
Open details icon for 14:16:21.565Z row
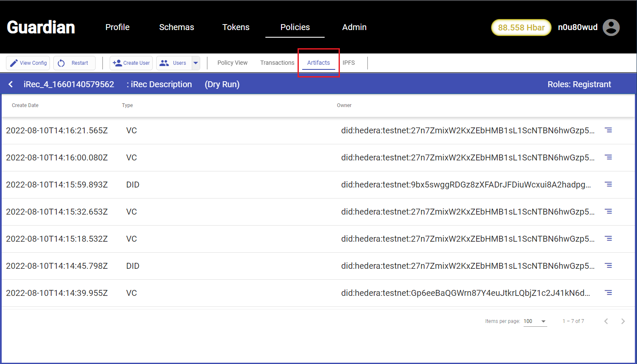coord(608,130)
